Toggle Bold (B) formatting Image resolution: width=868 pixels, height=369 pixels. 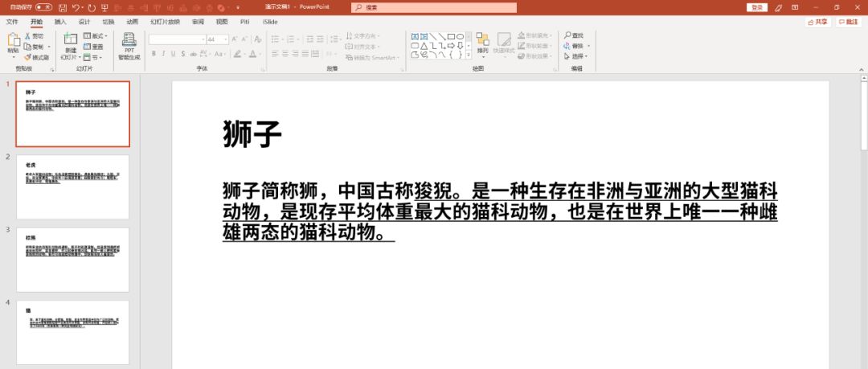[154, 54]
